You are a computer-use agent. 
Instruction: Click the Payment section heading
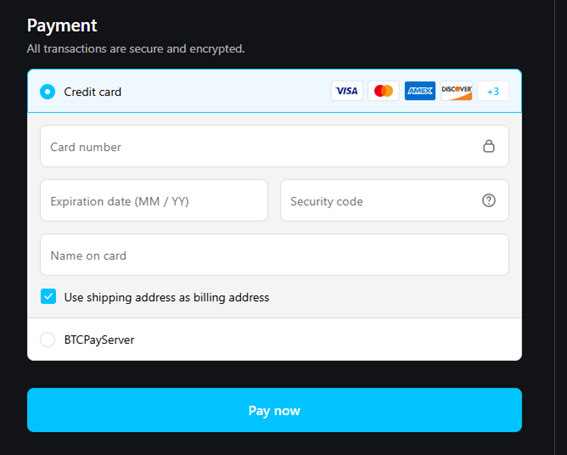click(x=62, y=26)
